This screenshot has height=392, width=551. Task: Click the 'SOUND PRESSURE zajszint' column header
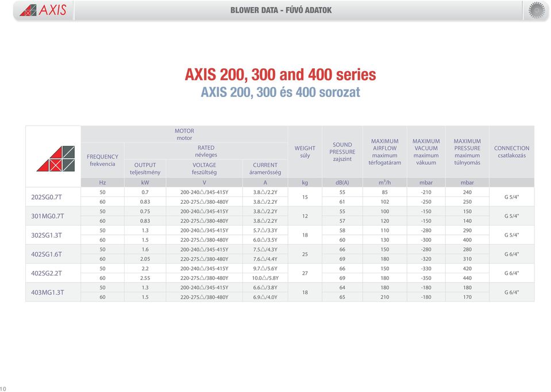pyautogui.click(x=342, y=152)
